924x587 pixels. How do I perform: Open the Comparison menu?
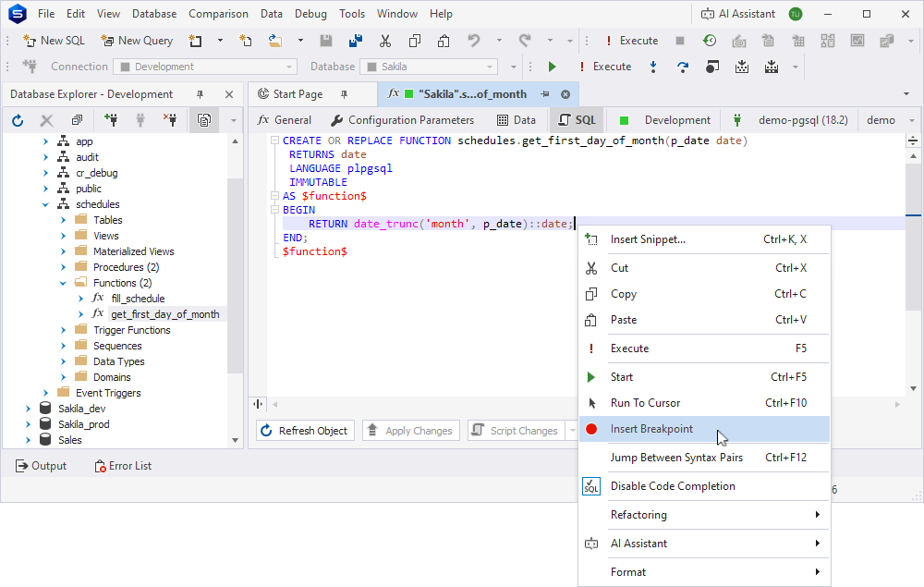click(x=218, y=14)
